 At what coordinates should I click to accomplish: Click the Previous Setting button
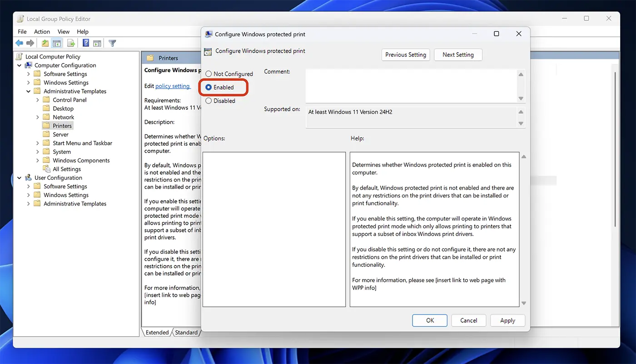(x=406, y=54)
